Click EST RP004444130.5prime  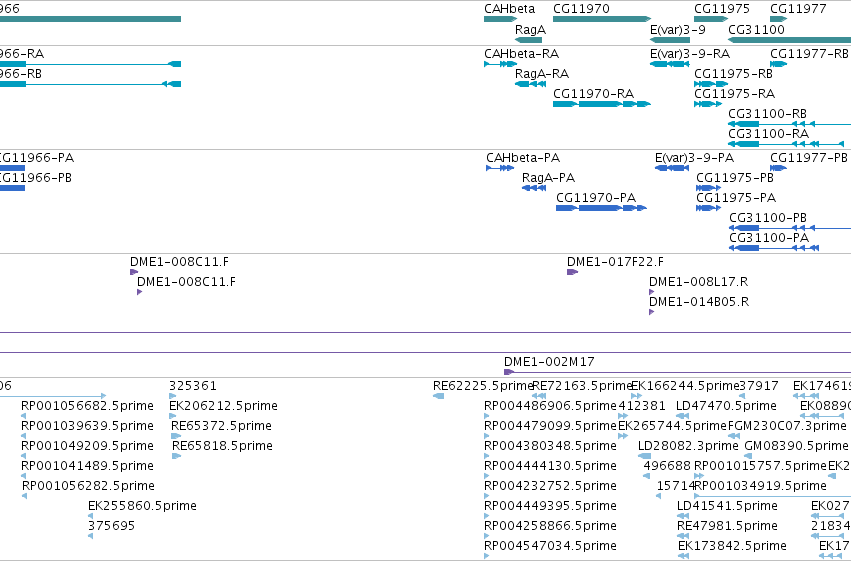click(x=487, y=476)
